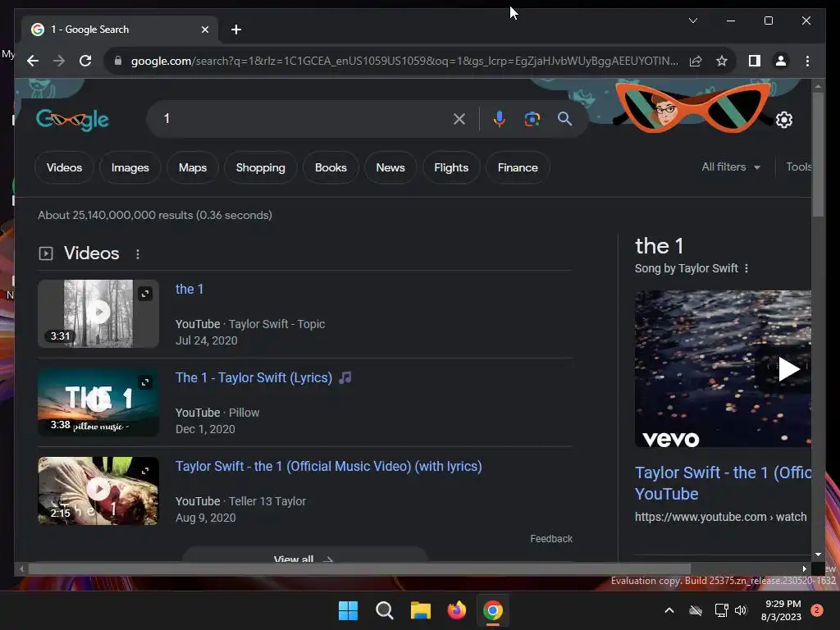Play the 2:15 Teller 13 Taylor thumbnail
Viewport: 840px width, 630px height.
(98, 491)
